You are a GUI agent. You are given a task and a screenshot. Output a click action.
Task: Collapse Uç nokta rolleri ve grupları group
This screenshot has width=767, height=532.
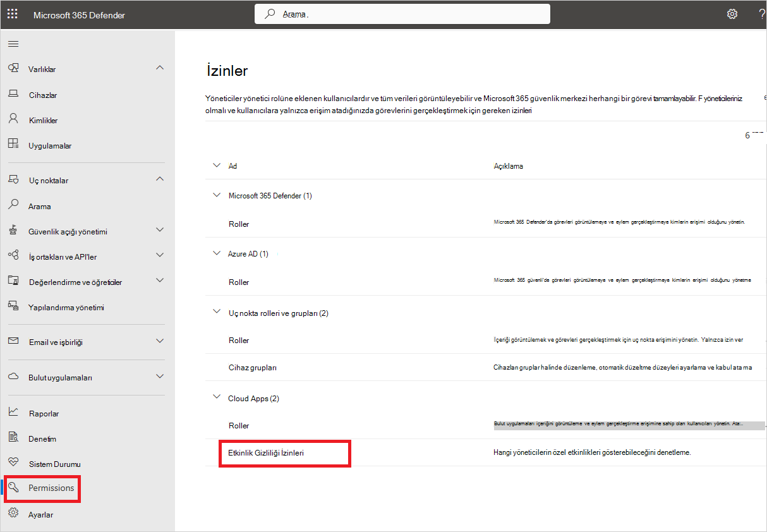click(x=217, y=312)
